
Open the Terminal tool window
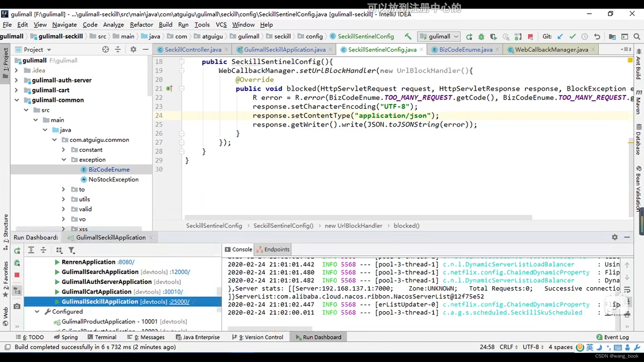pyautogui.click(x=102, y=337)
